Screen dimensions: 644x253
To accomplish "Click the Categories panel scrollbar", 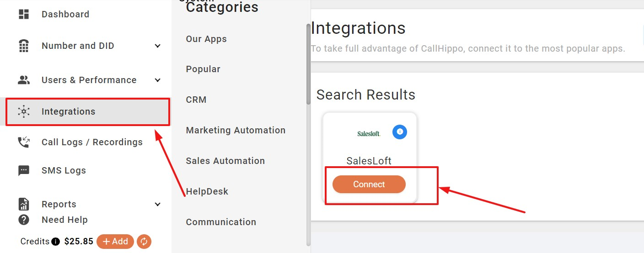I will (x=308, y=64).
